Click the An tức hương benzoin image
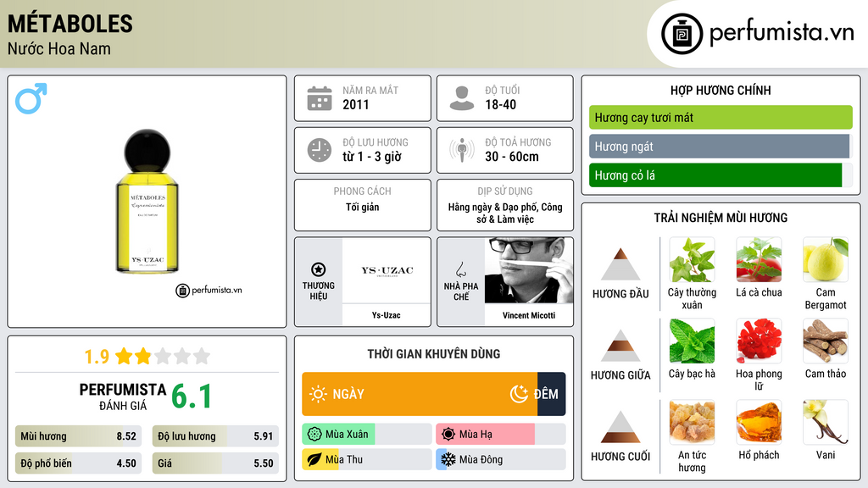Screen dimensions: 868x488 coord(692,423)
